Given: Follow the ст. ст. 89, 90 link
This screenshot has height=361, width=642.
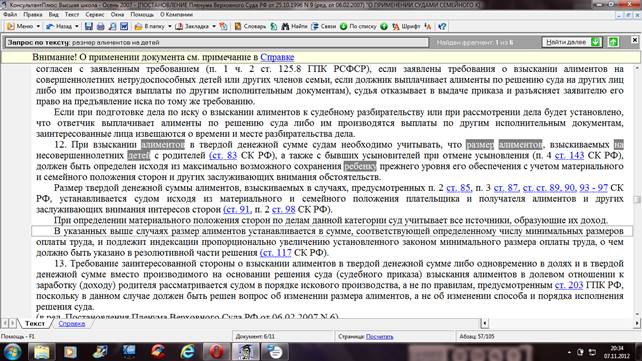Looking at the screenshot, I should click(549, 188).
